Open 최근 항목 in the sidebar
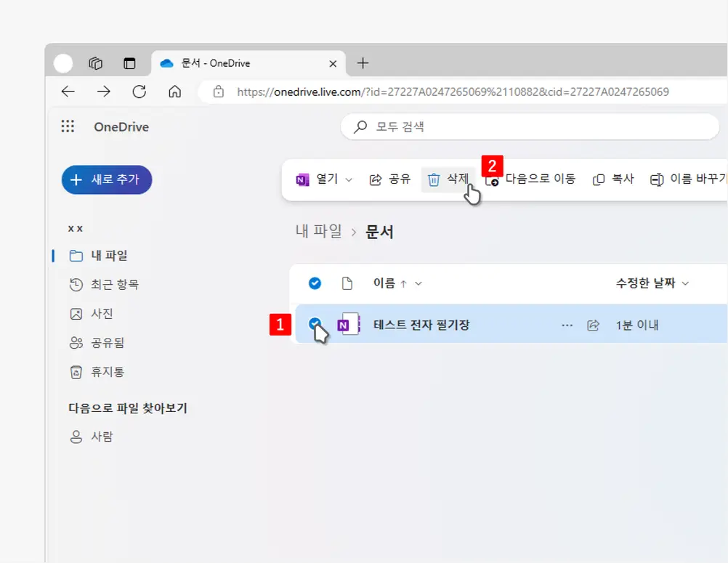The height and width of the screenshot is (563, 728). coord(104,285)
